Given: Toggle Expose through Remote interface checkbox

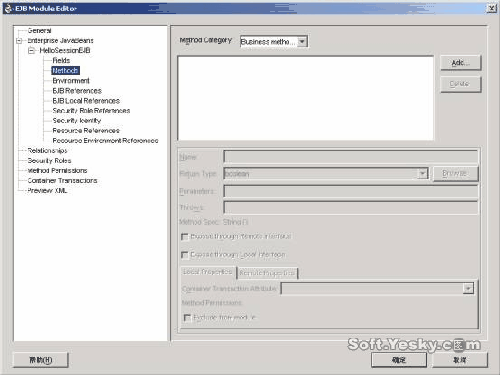Looking at the screenshot, I should [185, 237].
